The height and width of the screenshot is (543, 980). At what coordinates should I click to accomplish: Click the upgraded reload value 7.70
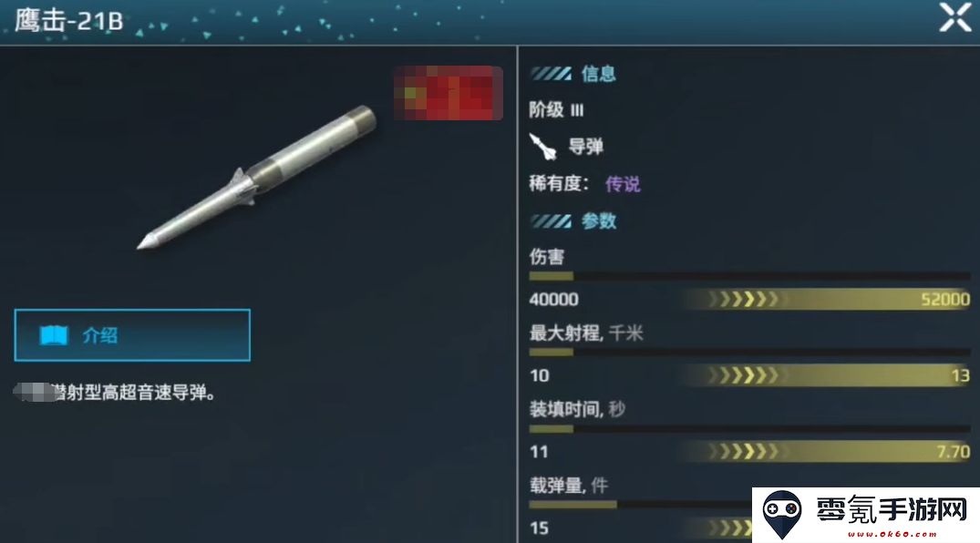tap(954, 452)
